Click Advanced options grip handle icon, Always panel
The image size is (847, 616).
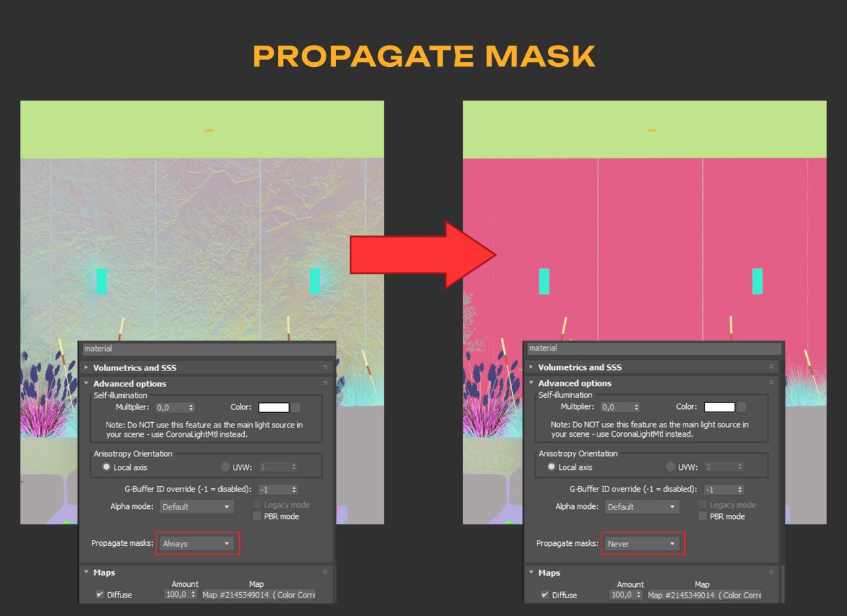click(325, 383)
